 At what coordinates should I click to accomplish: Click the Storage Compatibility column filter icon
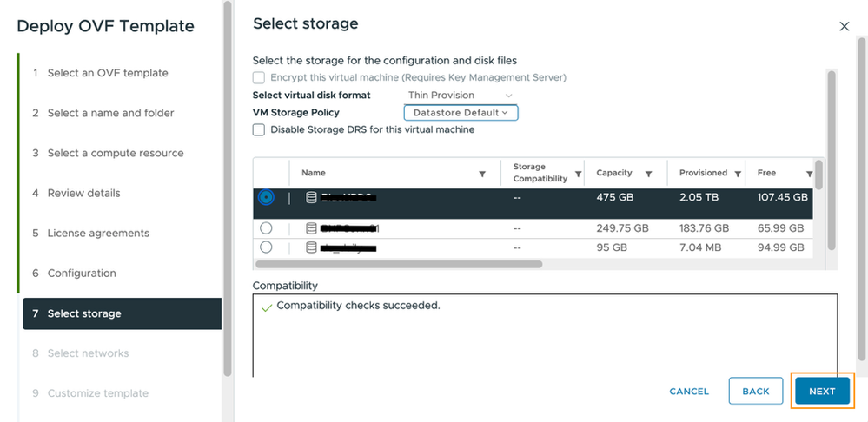[x=579, y=174]
